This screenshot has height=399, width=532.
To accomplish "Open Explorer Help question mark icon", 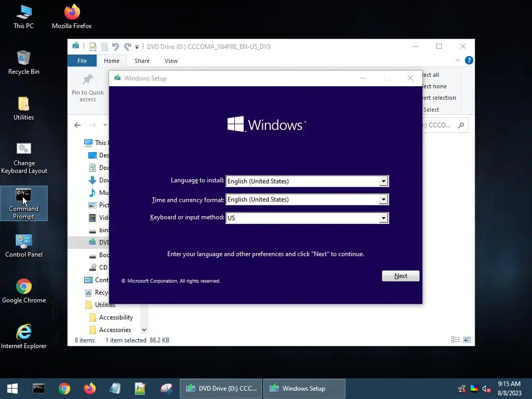I will 469,60.
